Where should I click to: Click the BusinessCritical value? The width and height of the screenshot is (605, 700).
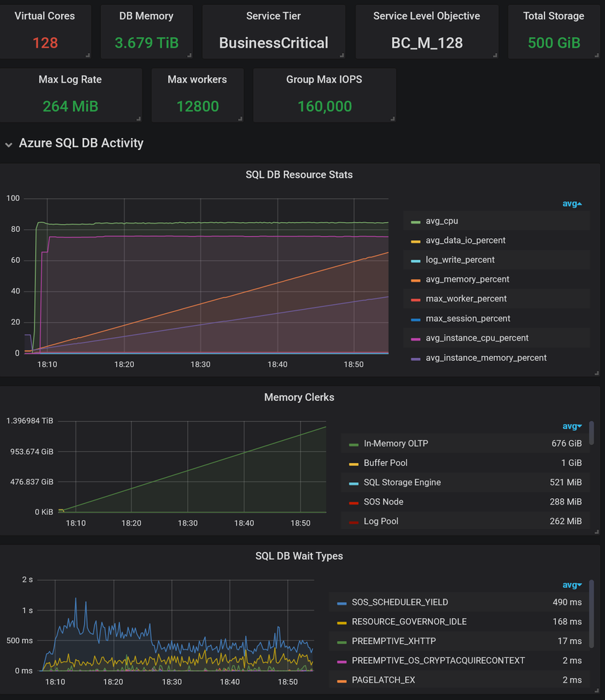[x=273, y=43]
